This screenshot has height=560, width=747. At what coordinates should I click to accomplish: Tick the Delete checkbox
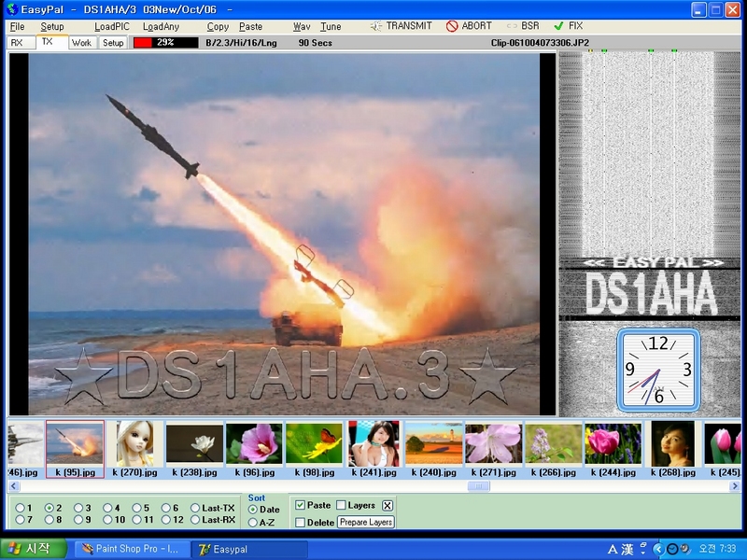point(300,523)
